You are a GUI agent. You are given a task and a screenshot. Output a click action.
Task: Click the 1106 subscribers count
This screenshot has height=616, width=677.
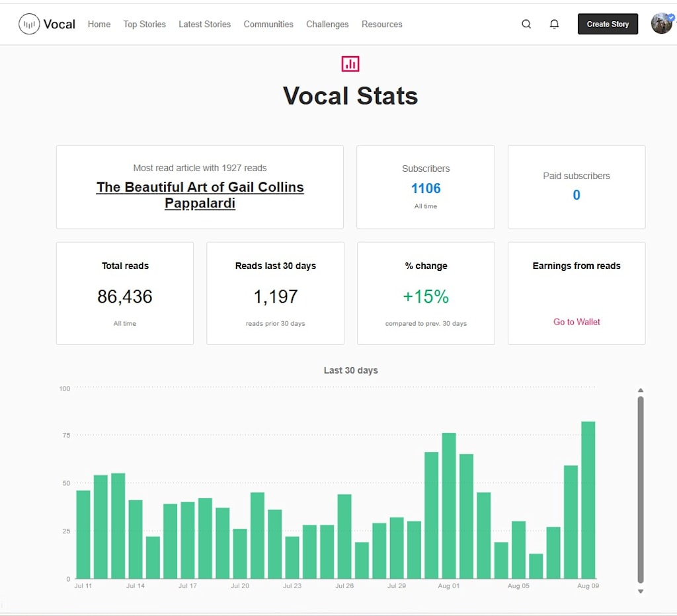[x=426, y=188]
